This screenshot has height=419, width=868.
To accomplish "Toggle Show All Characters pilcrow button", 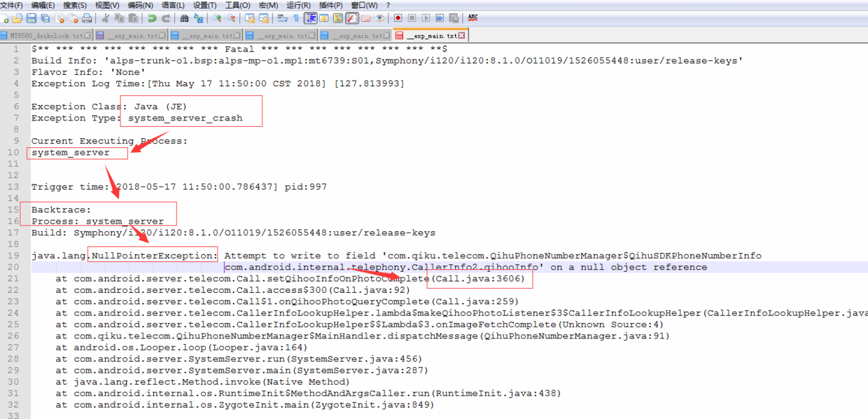I will coord(295,18).
